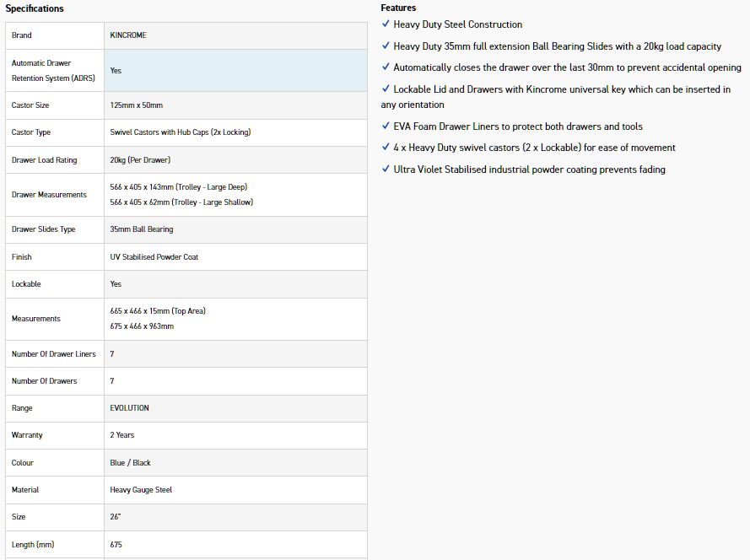Select the Features heading
The width and height of the screenshot is (750, 560).
tap(398, 8)
